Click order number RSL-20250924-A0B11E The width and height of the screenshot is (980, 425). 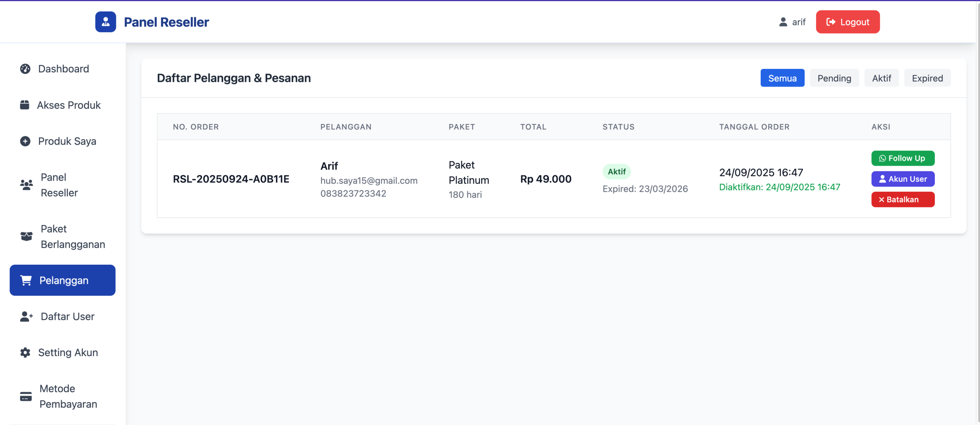pos(231,179)
